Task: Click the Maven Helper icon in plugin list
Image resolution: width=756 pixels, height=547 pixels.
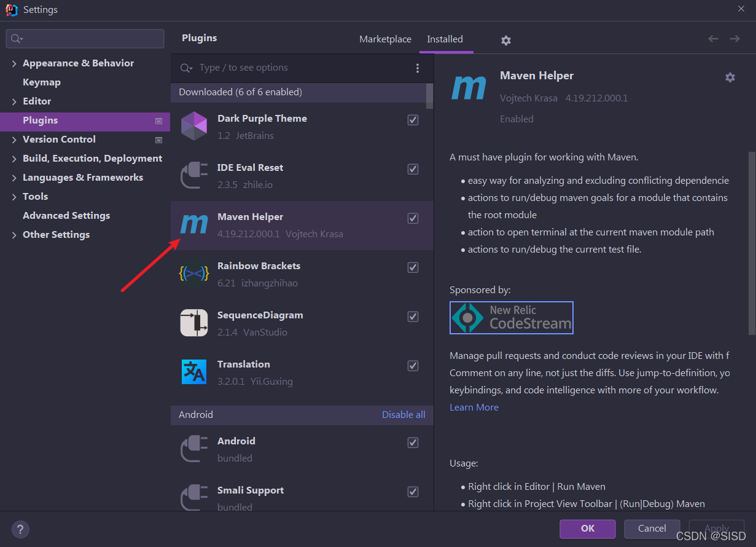Action: click(x=194, y=224)
